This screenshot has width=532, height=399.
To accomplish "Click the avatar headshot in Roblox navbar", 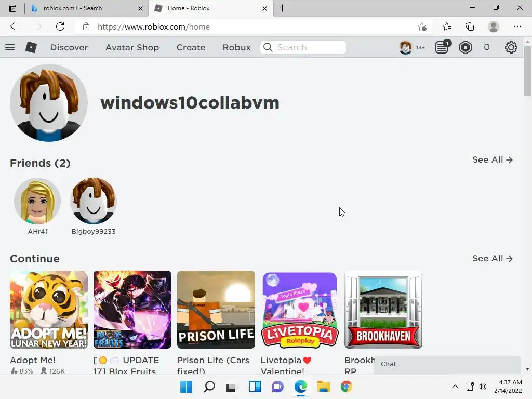I will tap(405, 47).
